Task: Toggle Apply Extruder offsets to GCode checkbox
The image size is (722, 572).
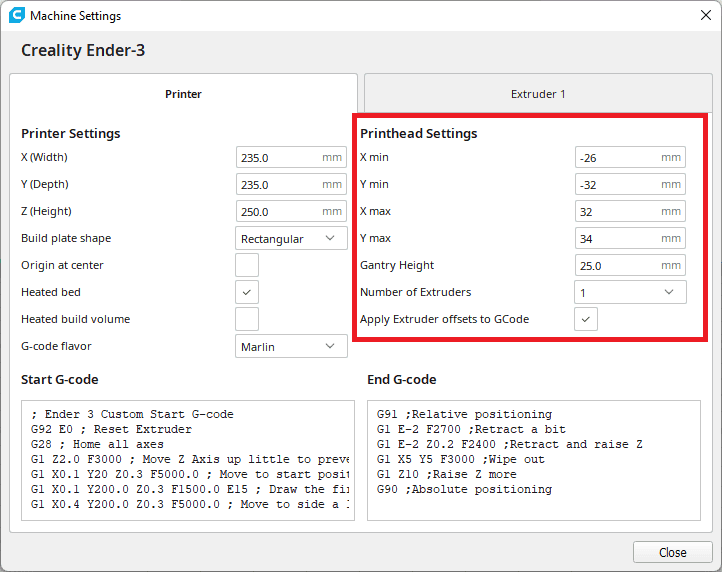Action: [586, 319]
